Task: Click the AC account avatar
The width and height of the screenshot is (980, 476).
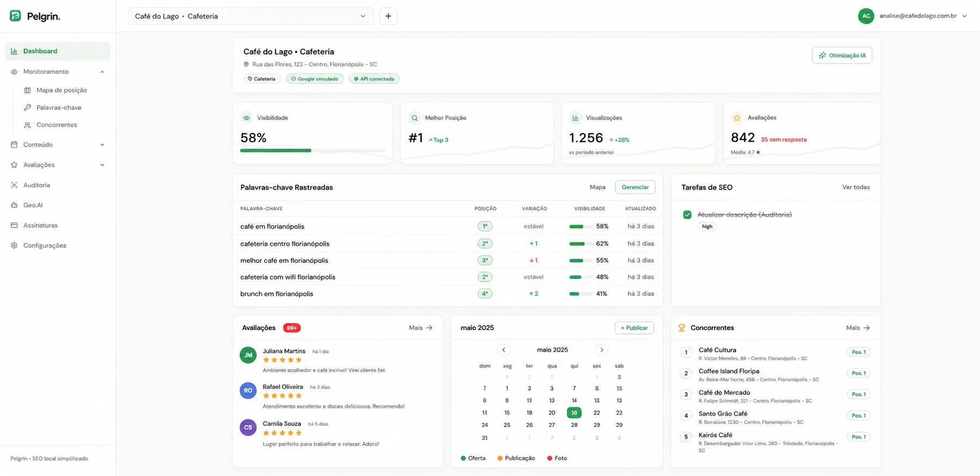Action: coord(866,16)
